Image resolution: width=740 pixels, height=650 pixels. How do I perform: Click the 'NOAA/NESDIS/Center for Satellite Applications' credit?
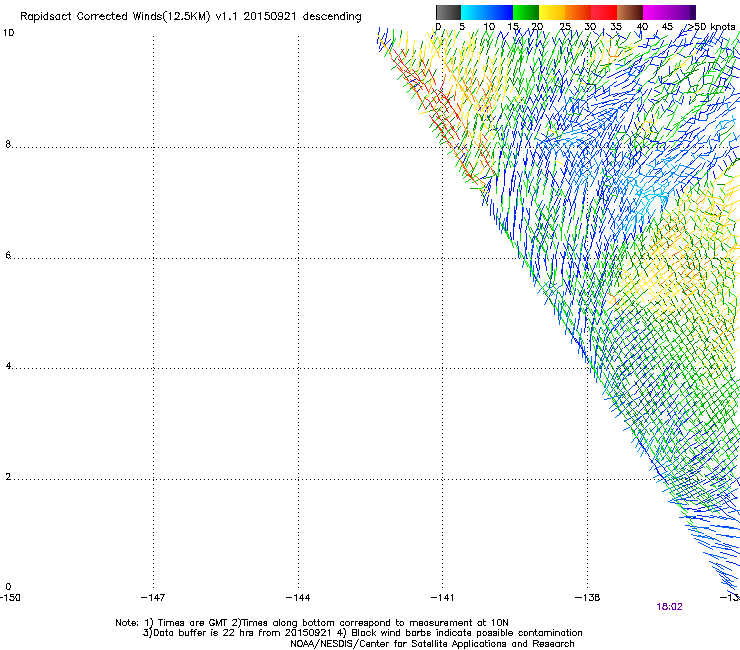pyautogui.click(x=399, y=644)
